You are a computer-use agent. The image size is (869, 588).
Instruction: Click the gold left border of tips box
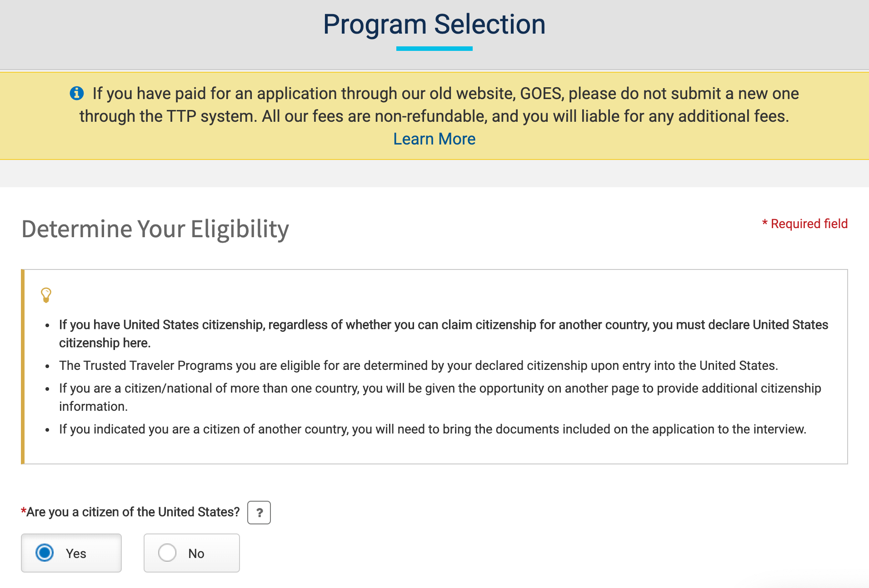23,367
